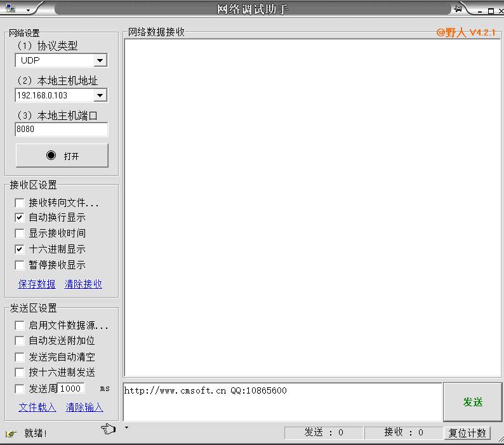Viewport: 504px width, 445px height.
Task: Enable 显示接收时间 checkbox
Action: pyautogui.click(x=20, y=234)
